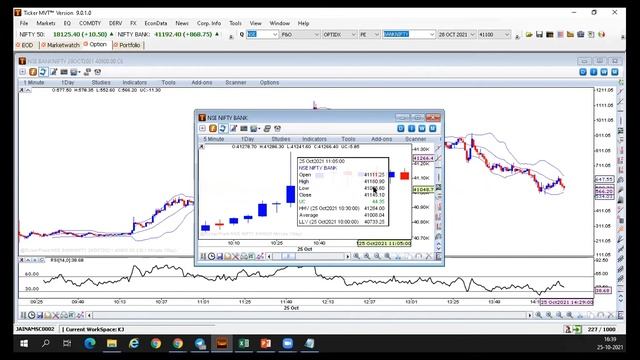Viewport: 640px width, 360px height.
Task: Click the alarm clock icon in NIFTY BANK toolbar
Action: coord(278,129)
